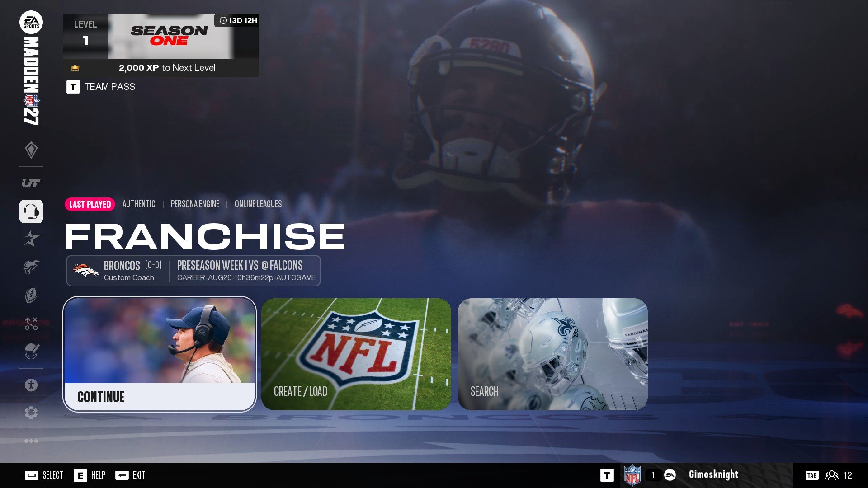Click the EA account icon next to Gimosknight
Image resolution: width=868 pixels, height=488 pixels.
click(670, 475)
